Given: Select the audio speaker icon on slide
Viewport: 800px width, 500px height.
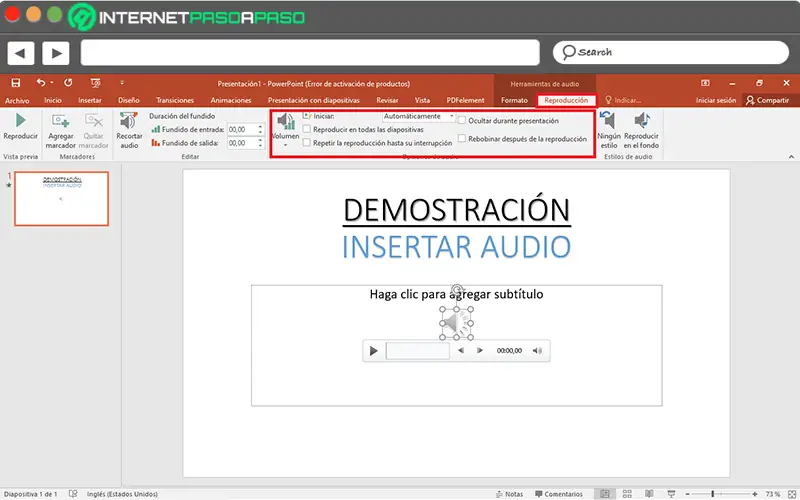Looking at the screenshot, I should point(453,322).
